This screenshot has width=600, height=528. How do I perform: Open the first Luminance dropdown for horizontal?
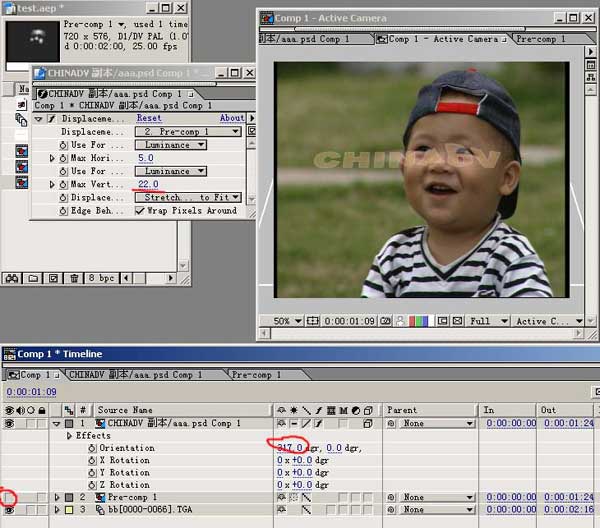(x=171, y=145)
